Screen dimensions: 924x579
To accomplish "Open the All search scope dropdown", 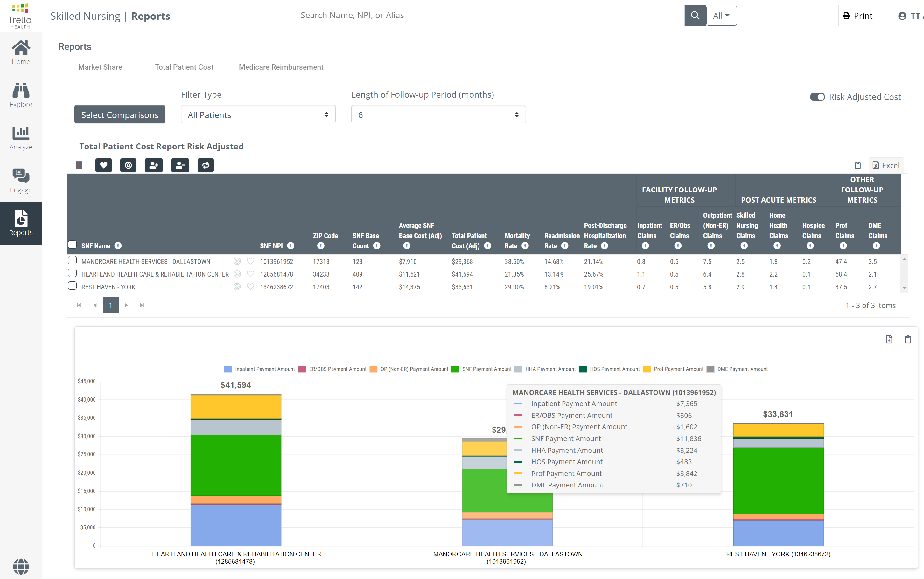I will 721,16.
